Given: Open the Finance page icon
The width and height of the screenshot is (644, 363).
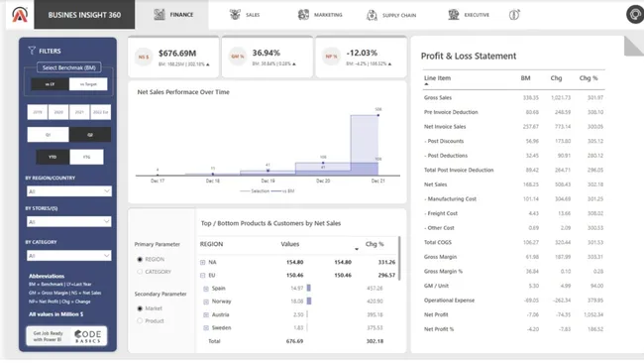Looking at the screenshot, I should [x=159, y=15].
